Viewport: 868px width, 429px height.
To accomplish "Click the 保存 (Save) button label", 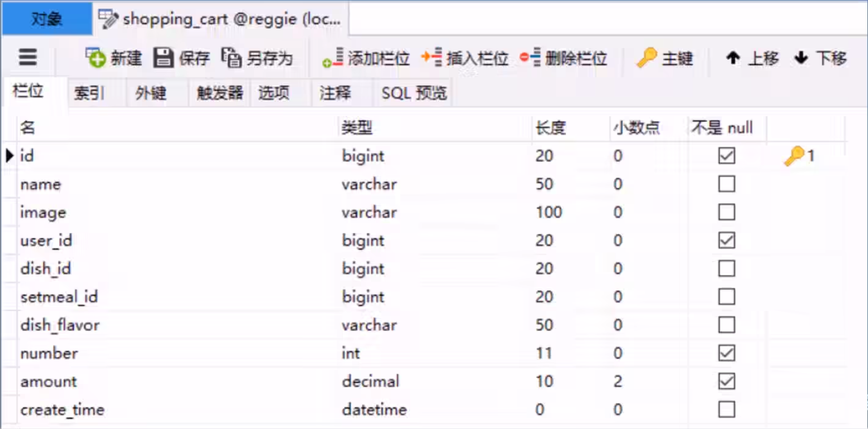I will point(194,58).
